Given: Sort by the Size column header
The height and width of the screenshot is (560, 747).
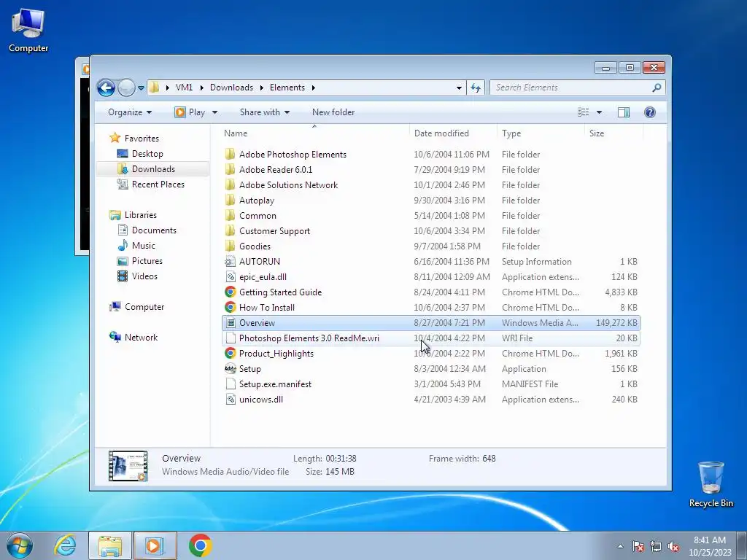Looking at the screenshot, I should coord(614,133).
